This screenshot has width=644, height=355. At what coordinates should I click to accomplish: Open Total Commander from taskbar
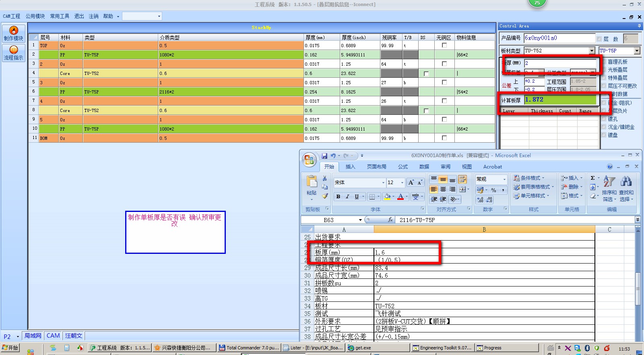(x=249, y=348)
